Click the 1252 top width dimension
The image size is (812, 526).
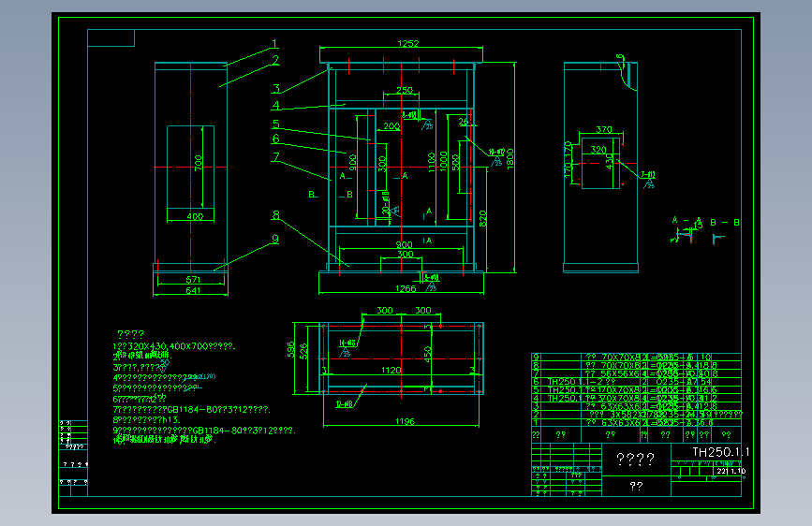tap(408, 43)
